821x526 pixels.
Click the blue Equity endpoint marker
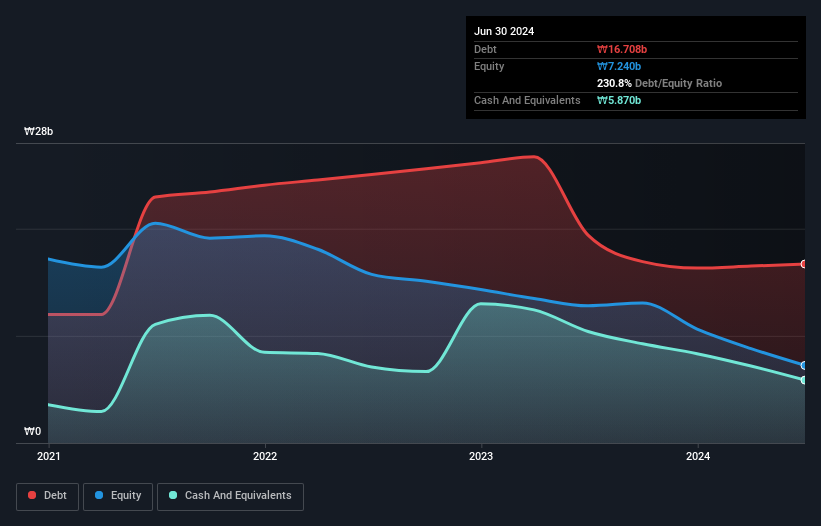804,365
